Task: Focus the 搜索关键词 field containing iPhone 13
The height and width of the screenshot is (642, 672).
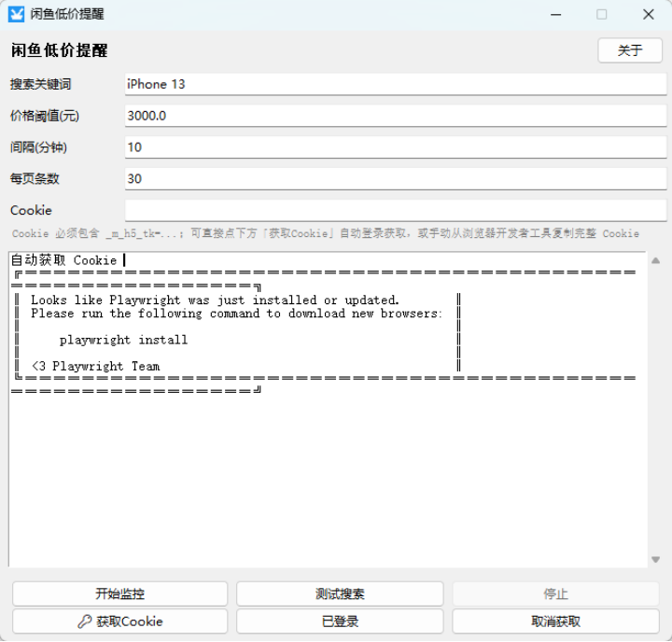Action: 395,84
